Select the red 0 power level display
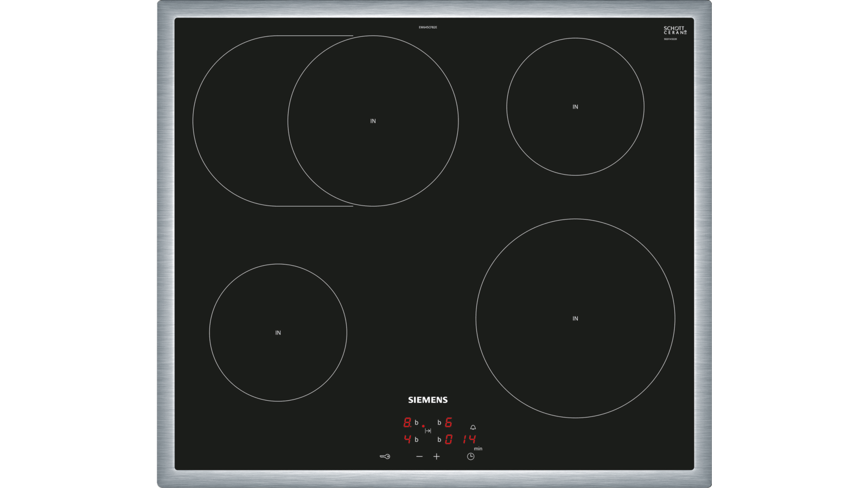 [x=449, y=440]
